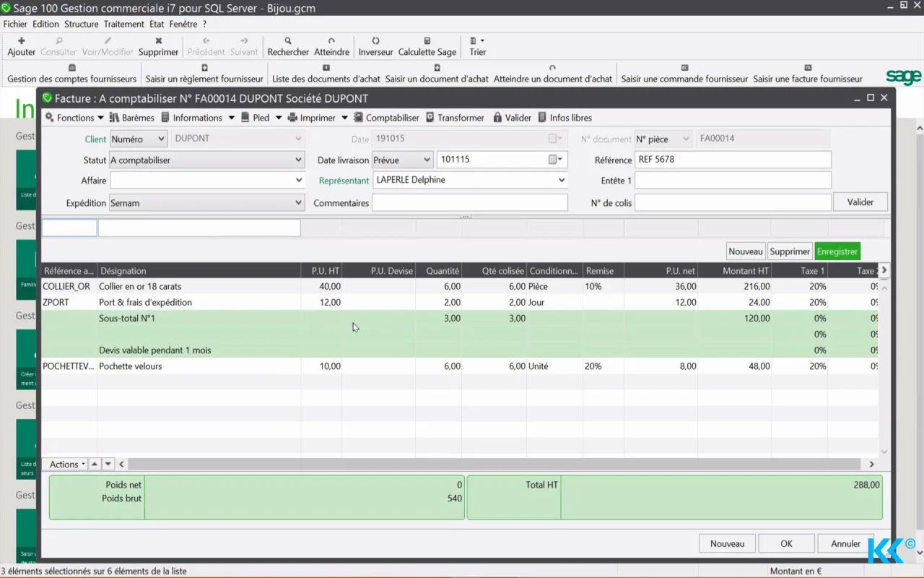Open the Etat menu
This screenshot has height=578, width=924.
[x=157, y=24]
